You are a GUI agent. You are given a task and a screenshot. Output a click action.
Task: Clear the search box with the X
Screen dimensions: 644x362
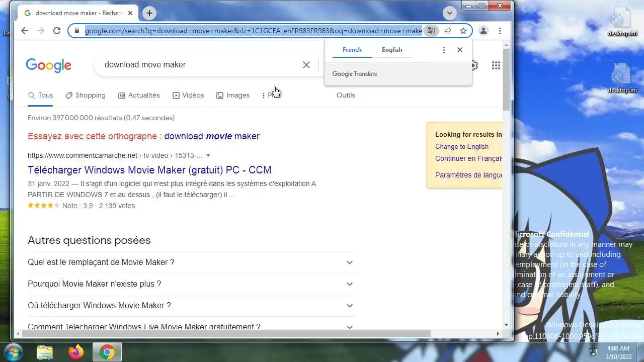click(306, 65)
